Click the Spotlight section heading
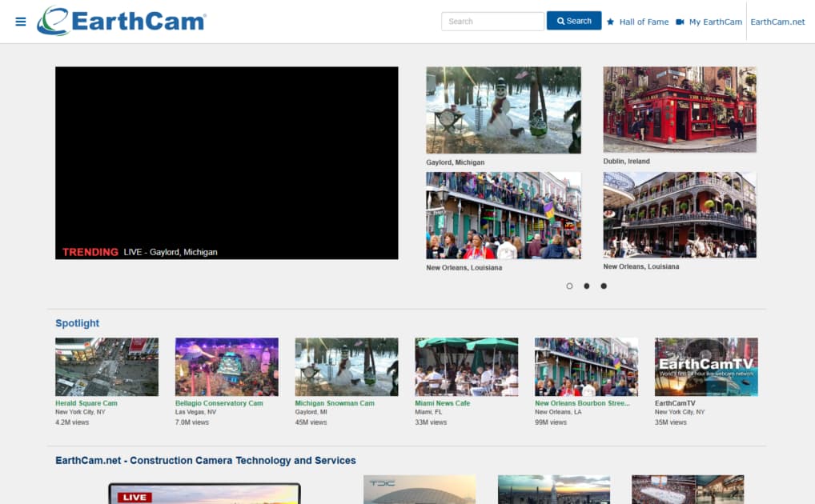 coord(77,323)
